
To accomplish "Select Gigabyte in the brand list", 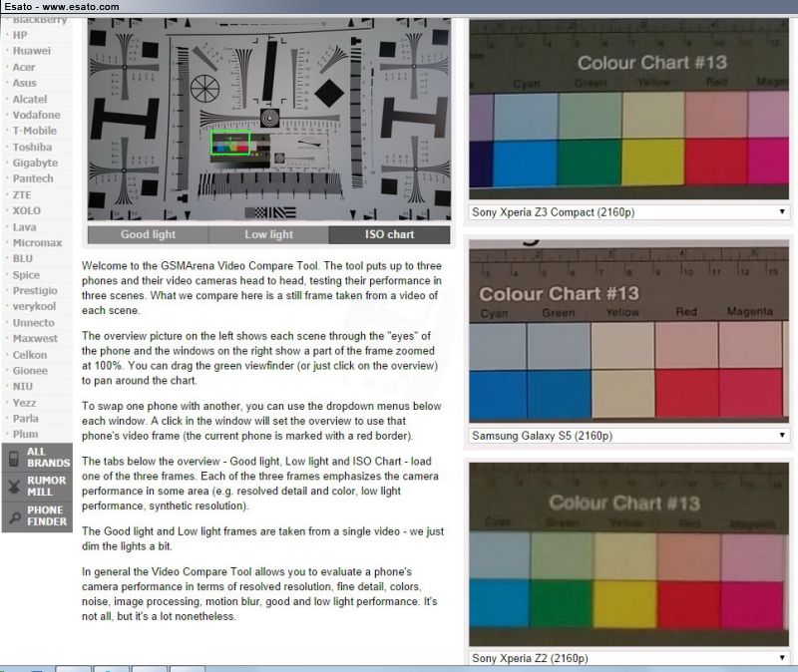I will pos(35,163).
